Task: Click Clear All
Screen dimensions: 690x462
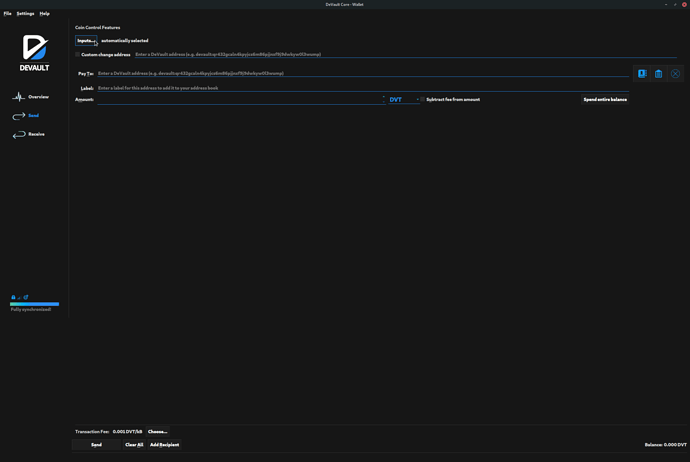Action: click(134, 445)
